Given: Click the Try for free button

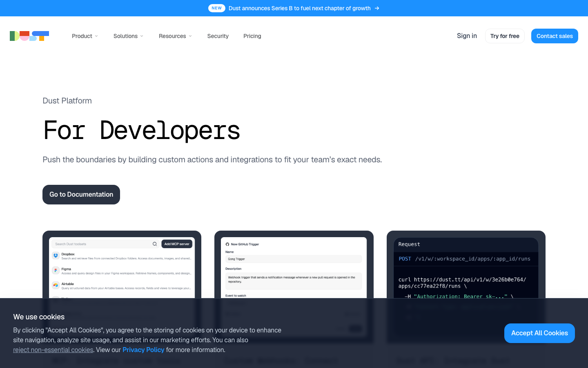Looking at the screenshot, I should pyautogui.click(x=505, y=36).
